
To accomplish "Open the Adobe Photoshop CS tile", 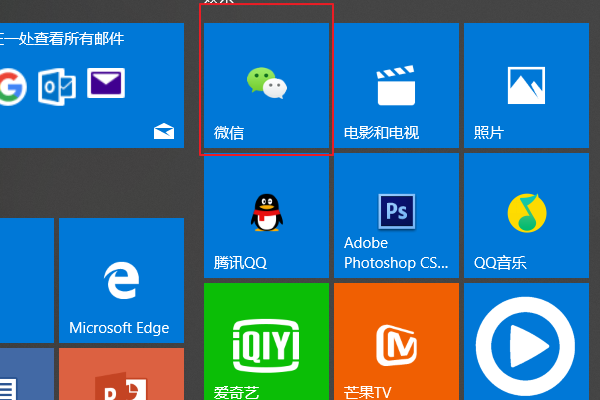I will pyautogui.click(x=396, y=216).
